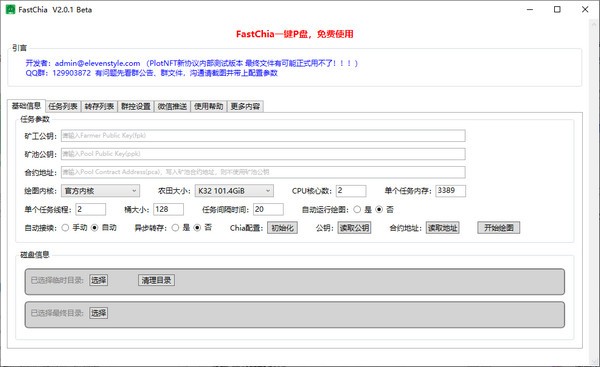Click the 清理目录 button

156,280
